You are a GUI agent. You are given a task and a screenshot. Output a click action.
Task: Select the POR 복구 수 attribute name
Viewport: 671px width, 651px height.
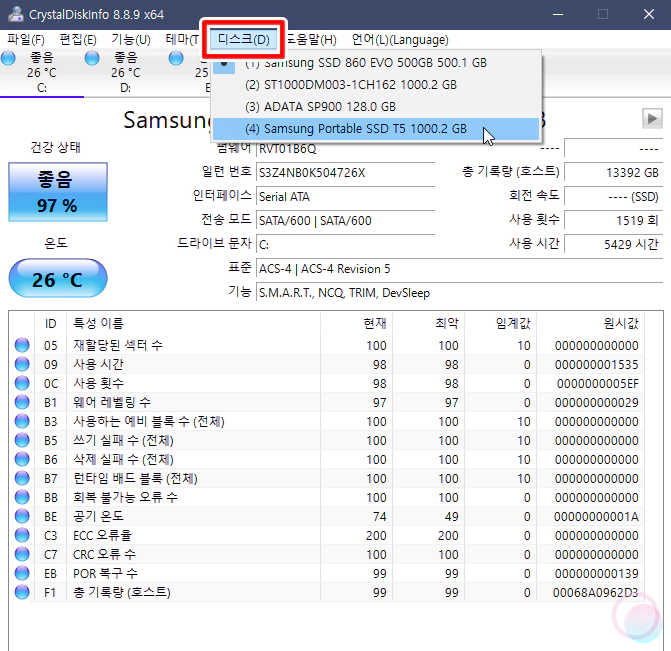tap(105, 573)
